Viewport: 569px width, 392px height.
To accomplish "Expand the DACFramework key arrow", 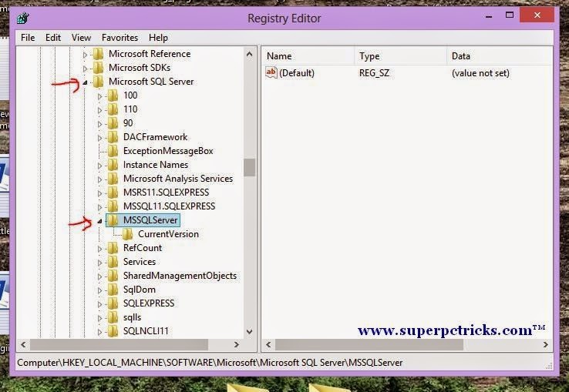I will pyautogui.click(x=99, y=138).
